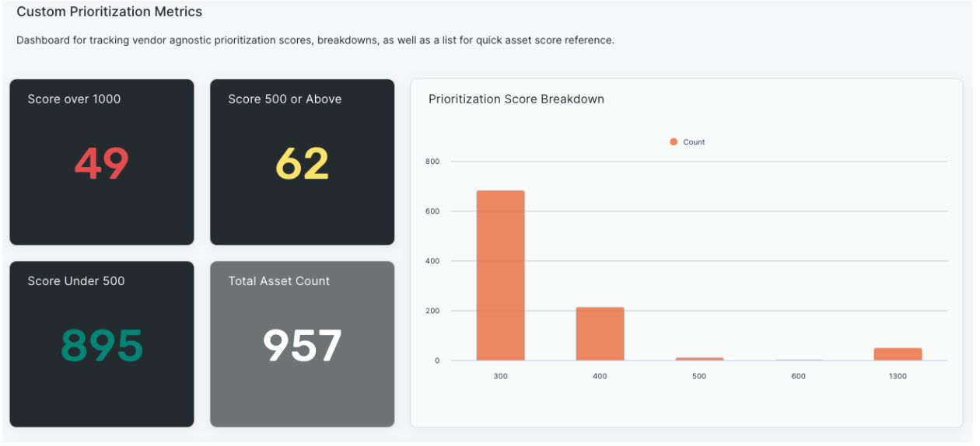Image resolution: width=980 pixels, height=446 pixels.
Task: Click the Prioritization Score Breakdown chart title
Action: pyautogui.click(x=516, y=99)
